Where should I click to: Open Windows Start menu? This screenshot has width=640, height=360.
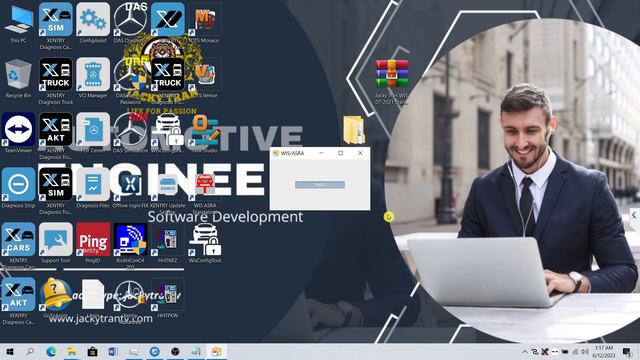pyautogui.click(x=10, y=351)
